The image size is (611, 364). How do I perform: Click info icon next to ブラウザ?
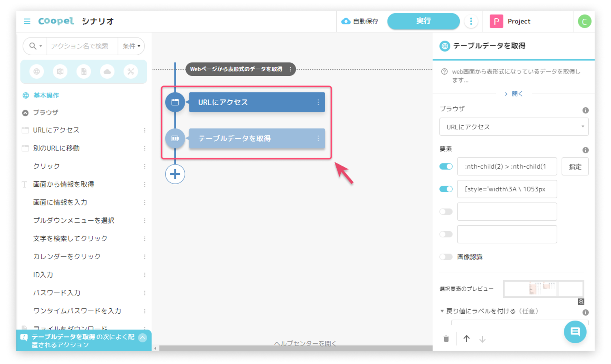click(x=585, y=110)
